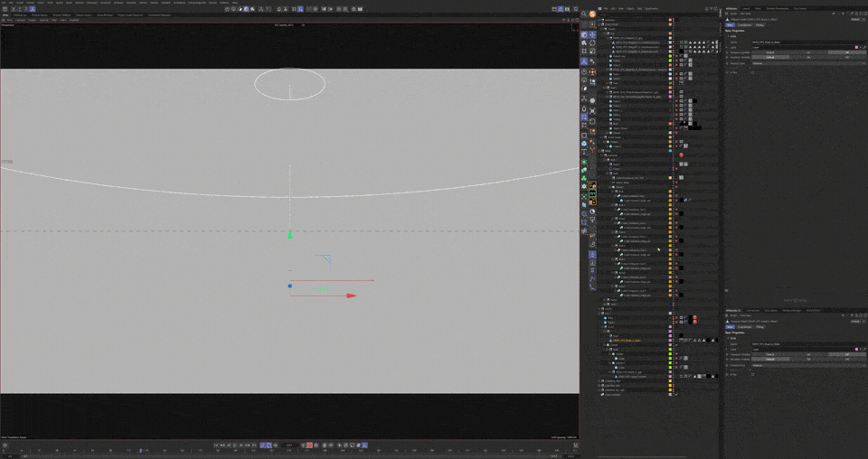Select the orange-highlighted polygon object in tree
The width and height of the screenshot is (868, 459).
click(x=627, y=341)
